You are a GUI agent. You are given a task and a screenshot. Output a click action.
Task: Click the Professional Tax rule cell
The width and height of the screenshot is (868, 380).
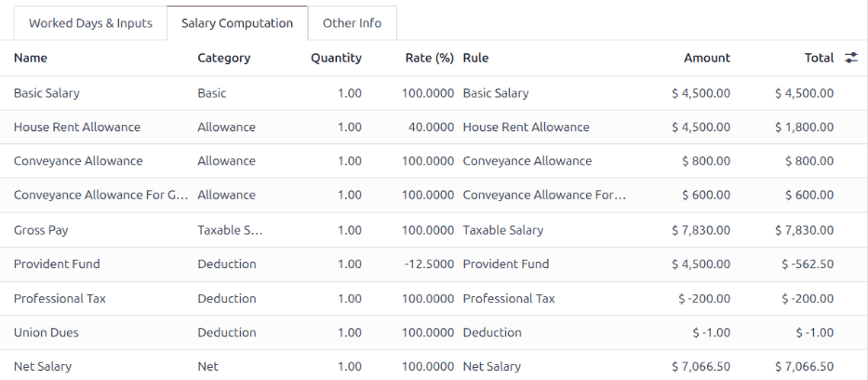[x=508, y=299]
